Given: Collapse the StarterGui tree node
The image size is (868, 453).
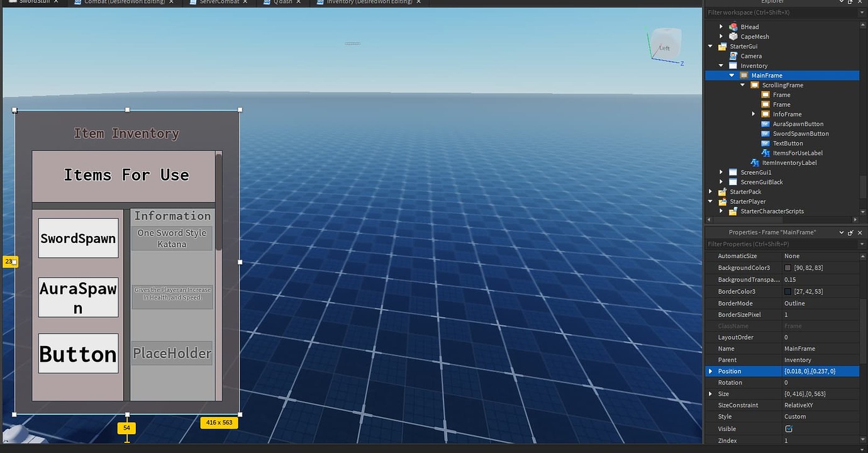Looking at the screenshot, I should coord(711,47).
